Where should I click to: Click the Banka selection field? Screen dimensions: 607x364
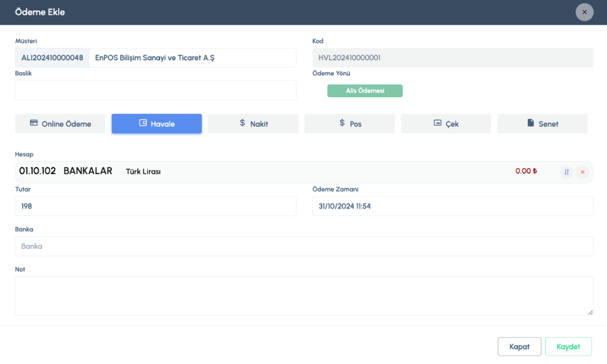[x=304, y=247]
